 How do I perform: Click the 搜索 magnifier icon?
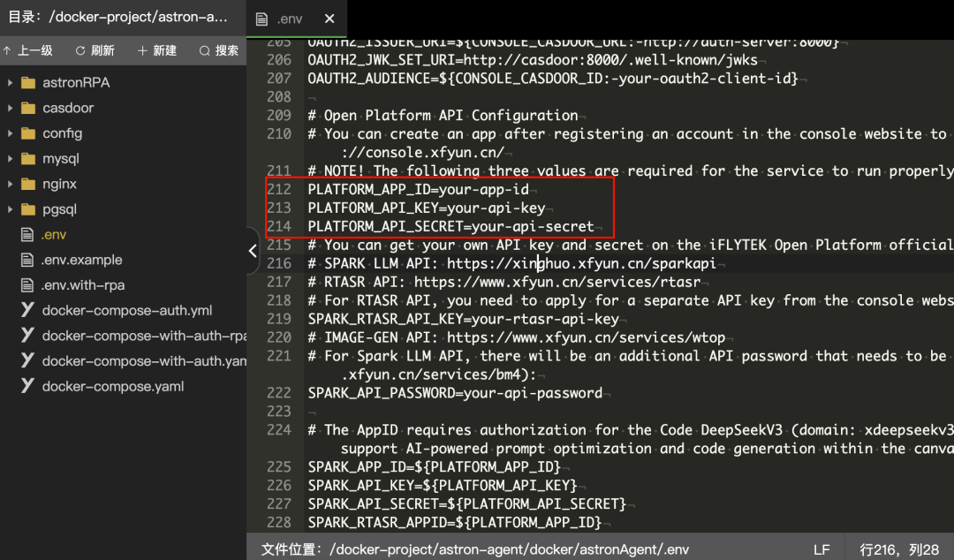click(205, 50)
